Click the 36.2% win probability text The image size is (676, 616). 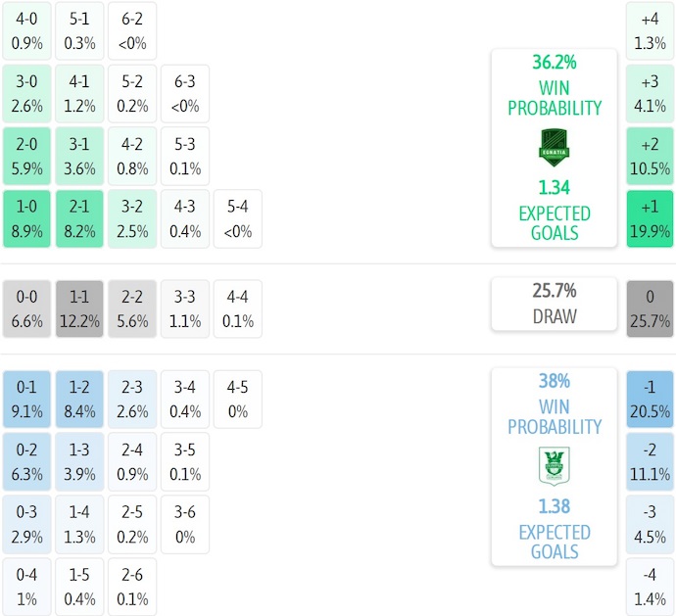click(554, 63)
